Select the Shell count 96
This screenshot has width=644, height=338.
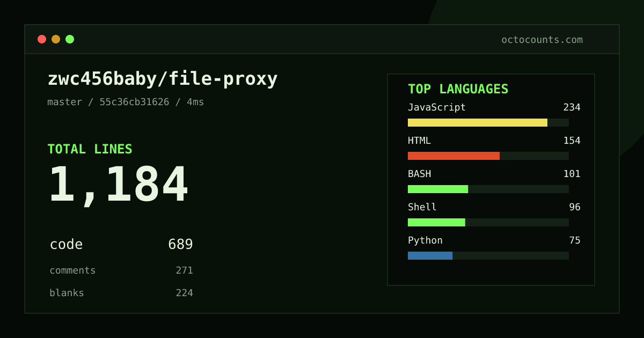[x=575, y=207]
